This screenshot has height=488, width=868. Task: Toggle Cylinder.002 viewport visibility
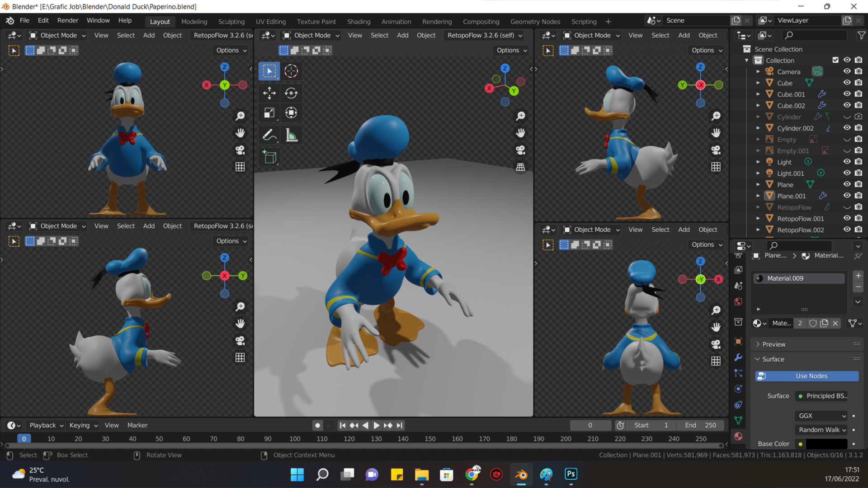pyautogui.click(x=847, y=128)
